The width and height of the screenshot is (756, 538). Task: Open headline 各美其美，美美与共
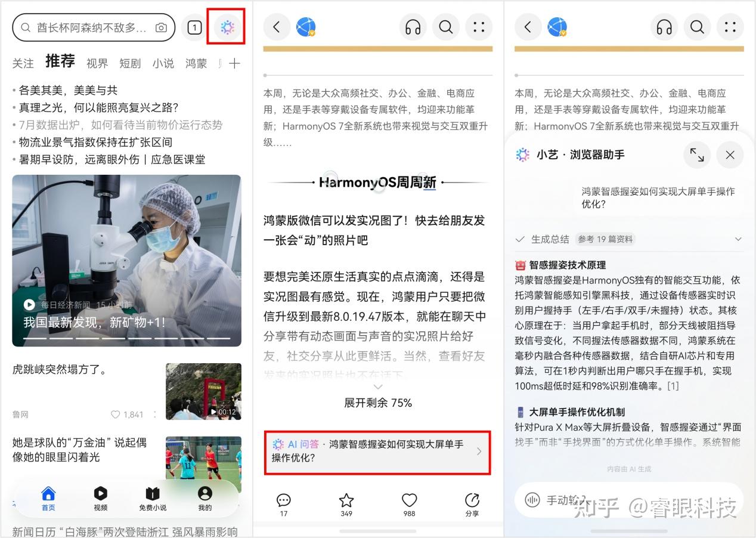pyautogui.click(x=68, y=90)
